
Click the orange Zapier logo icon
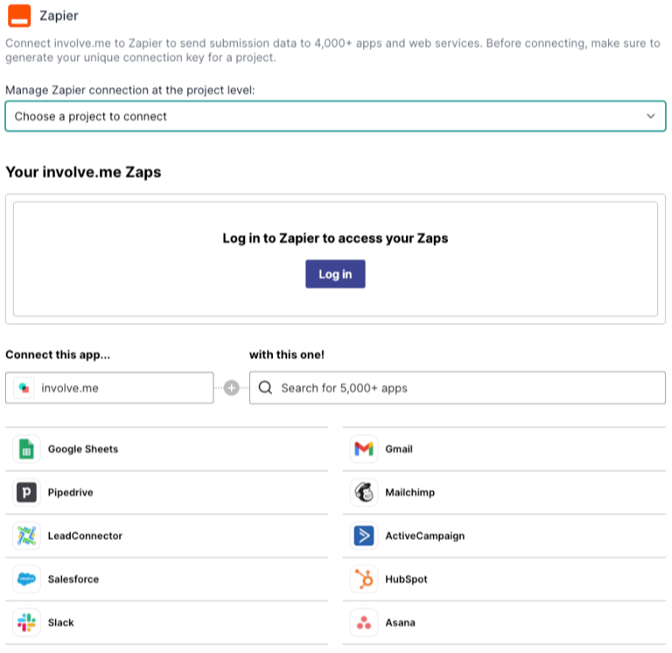point(19,16)
